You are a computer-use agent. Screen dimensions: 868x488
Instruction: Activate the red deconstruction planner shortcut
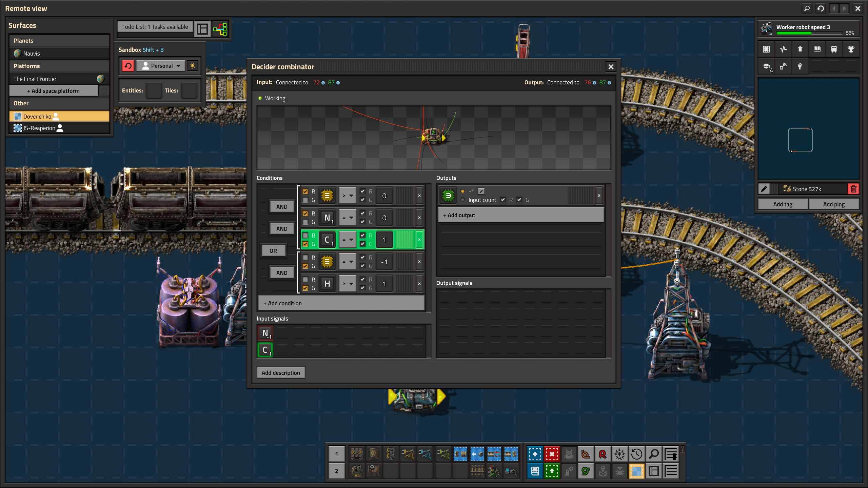(552, 454)
